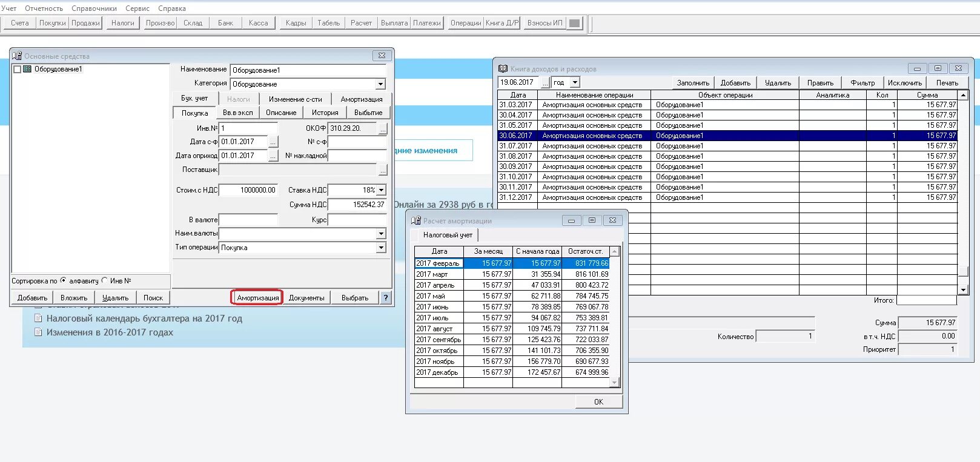Click the Поиск button
This screenshot has width=980, height=462.
[153, 297]
